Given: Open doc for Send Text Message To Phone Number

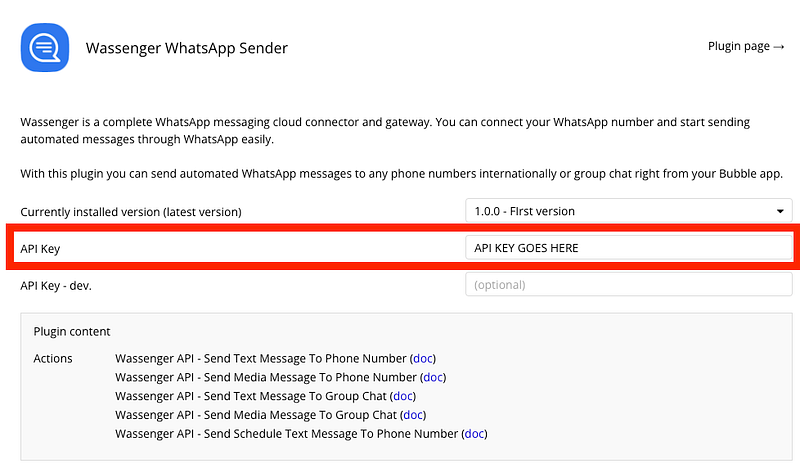Looking at the screenshot, I should coord(423,358).
